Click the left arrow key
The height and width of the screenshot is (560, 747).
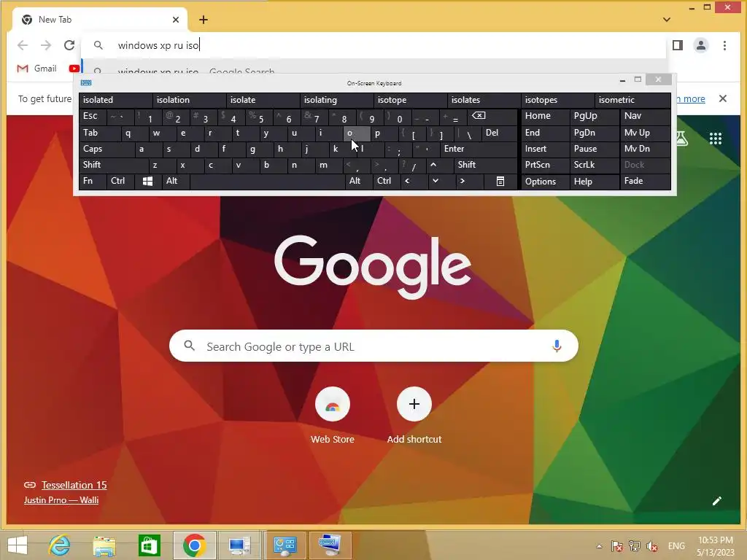407,182
